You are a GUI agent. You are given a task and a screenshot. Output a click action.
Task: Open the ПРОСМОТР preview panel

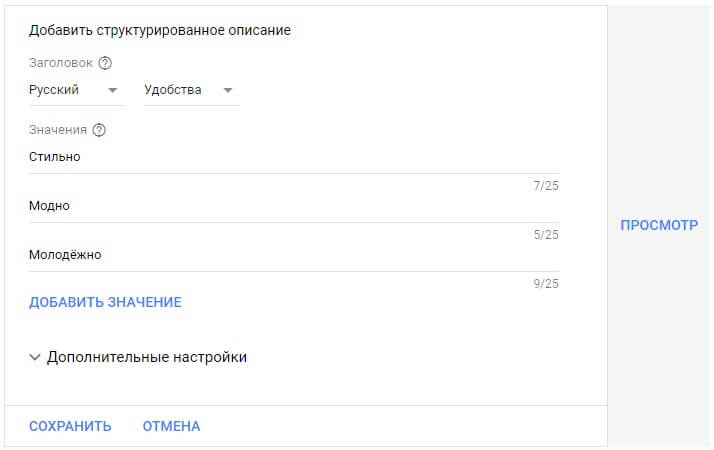[x=659, y=226]
